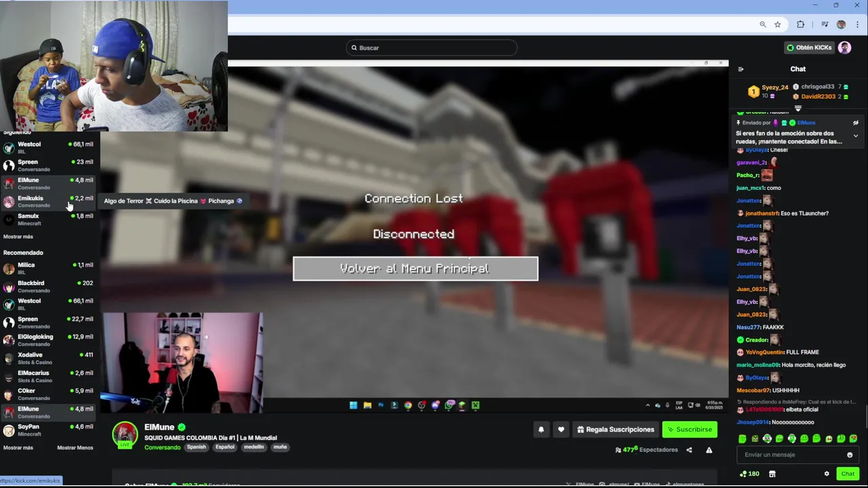Open the Blackbird recommended channel

click(49, 287)
